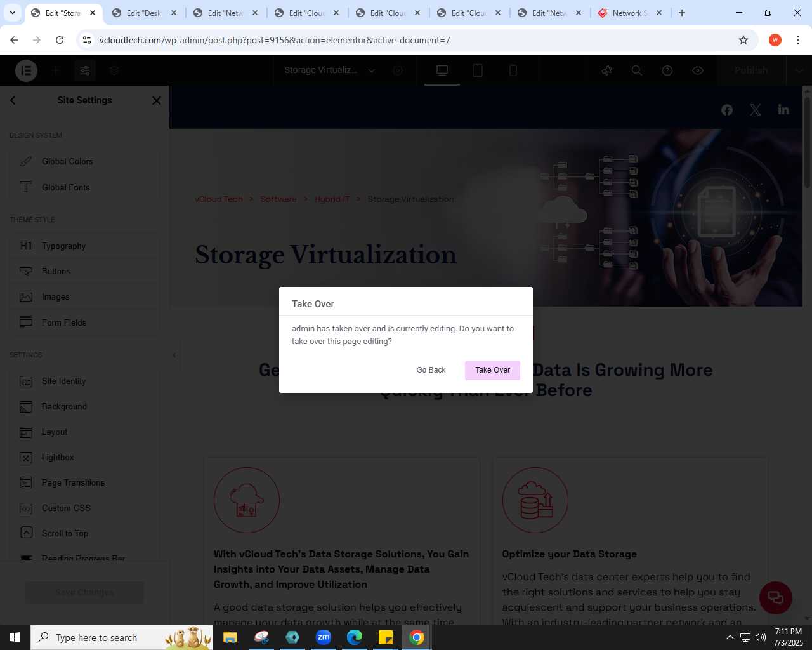Screen dimensions: 812x650
Task: Open Buttons theme style
Action: 84,272
